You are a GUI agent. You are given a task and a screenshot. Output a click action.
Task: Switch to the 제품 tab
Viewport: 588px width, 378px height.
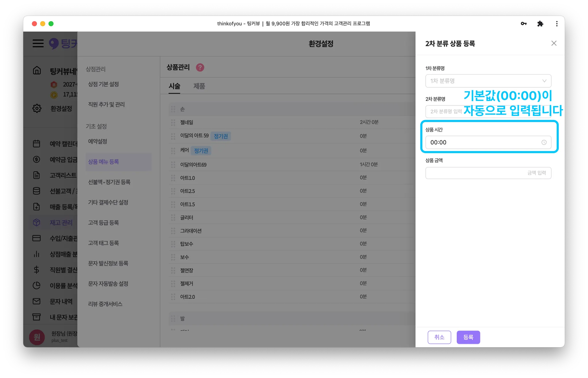tap(199, 86)
